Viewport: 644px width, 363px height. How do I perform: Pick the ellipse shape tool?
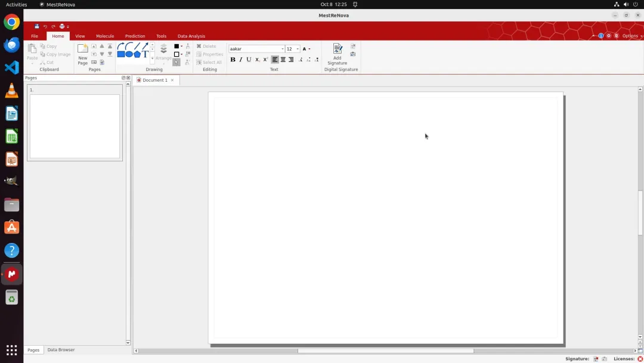point(129,54)
